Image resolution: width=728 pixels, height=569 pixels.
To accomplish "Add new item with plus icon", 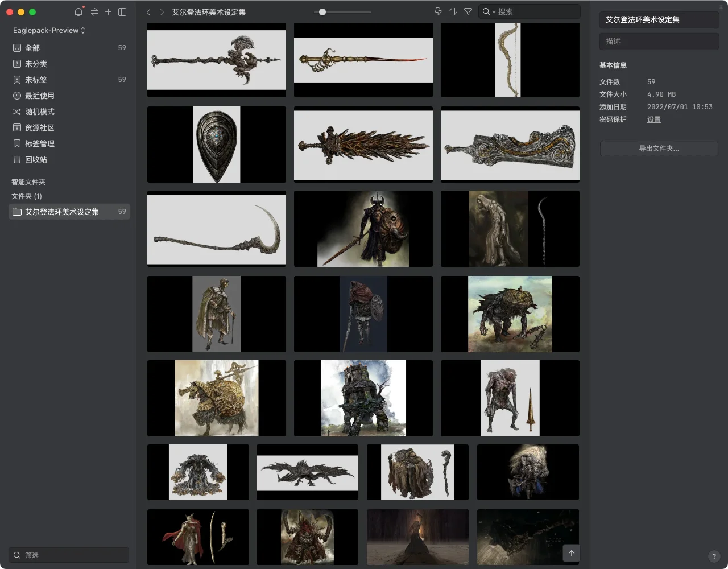I will 108,11.
